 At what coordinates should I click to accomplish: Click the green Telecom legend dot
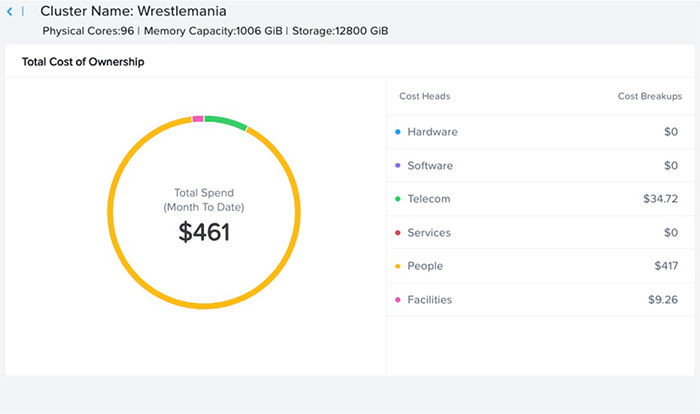pyautogui.click(x=398, y=199)
